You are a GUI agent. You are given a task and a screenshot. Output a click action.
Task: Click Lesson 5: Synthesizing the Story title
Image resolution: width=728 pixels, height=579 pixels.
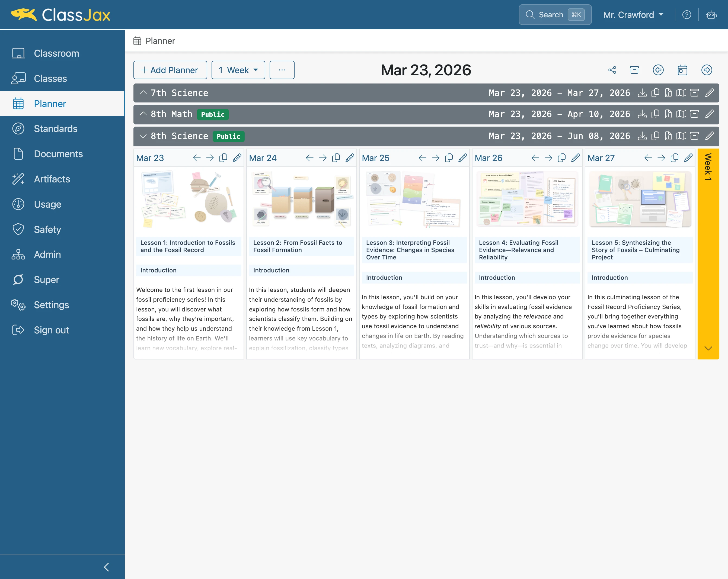coord(640,250)
